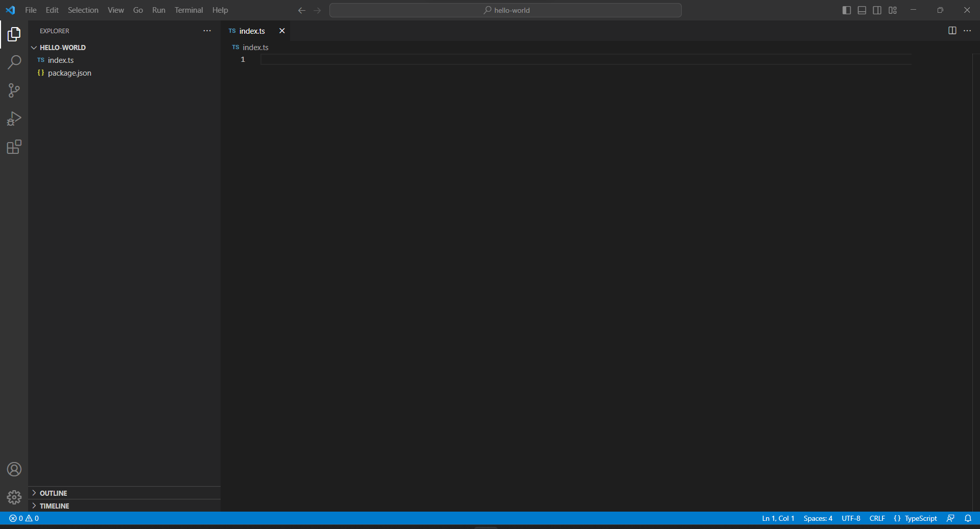Open the Extensions icon
The image size is (980, 529).
[x=14, y=147]
